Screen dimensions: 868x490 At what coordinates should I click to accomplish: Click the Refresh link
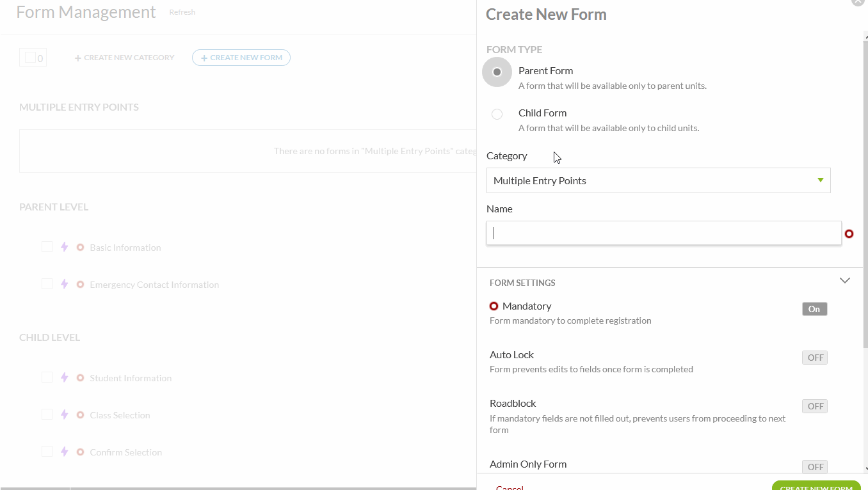182,12
